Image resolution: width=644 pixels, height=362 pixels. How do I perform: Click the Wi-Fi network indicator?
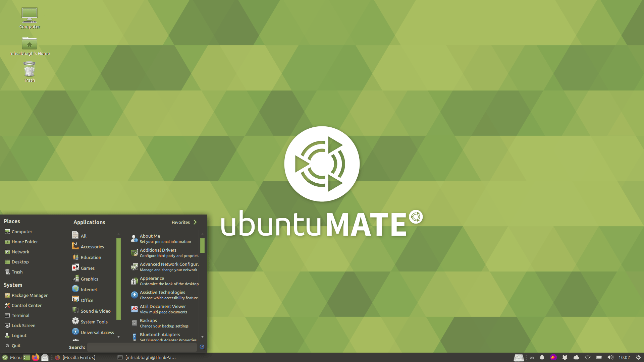pos(587,357)
